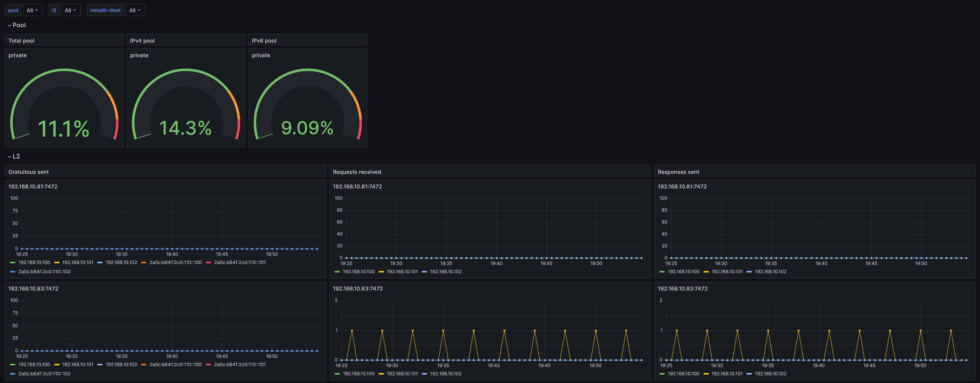The image size is (980, 383).
Task: Click green 192.168.10.100 legend color in top Requests received
Action: [x=337, y=272]
